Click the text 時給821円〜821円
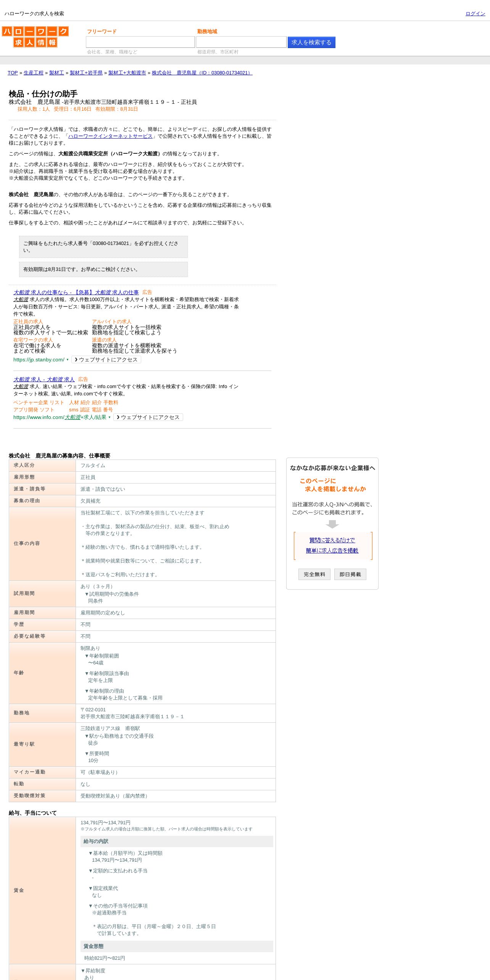This screenshot has width=490, height=980. pyautogui.click(x=105, y=958)
